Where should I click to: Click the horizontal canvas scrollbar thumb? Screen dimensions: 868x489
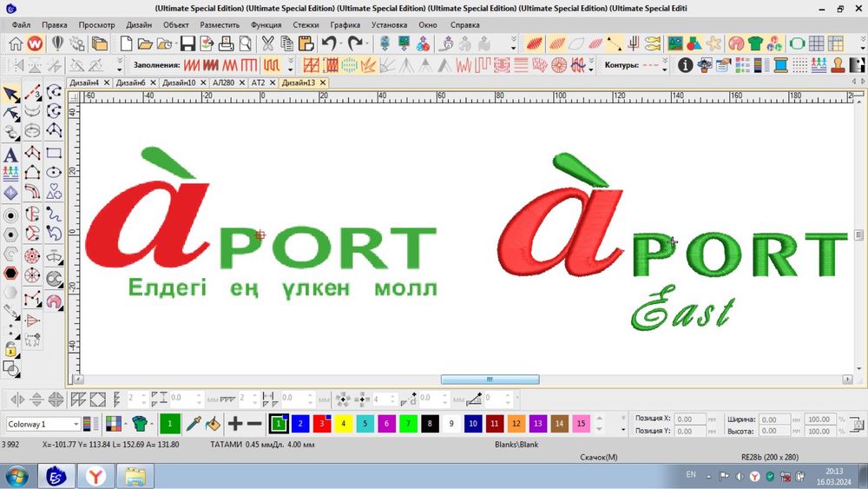[490, 380]
